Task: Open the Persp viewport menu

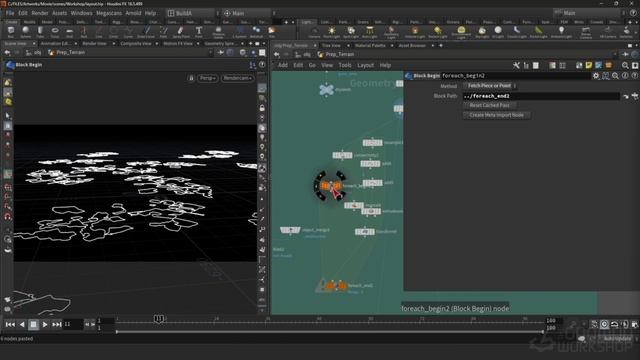Action: [x=208, y=78]
